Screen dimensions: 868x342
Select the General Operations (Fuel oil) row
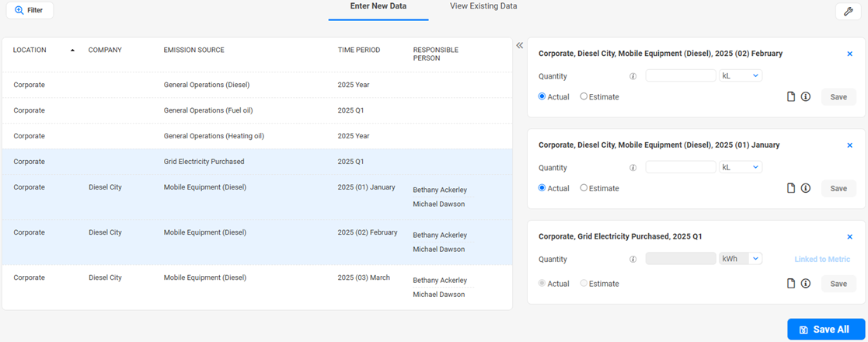[257, 110]
